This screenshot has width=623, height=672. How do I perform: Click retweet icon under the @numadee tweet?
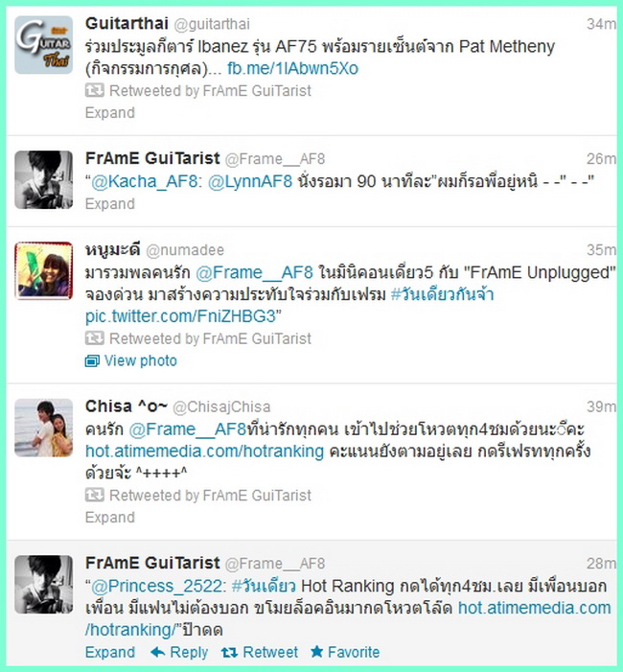(x=94, y=338)
